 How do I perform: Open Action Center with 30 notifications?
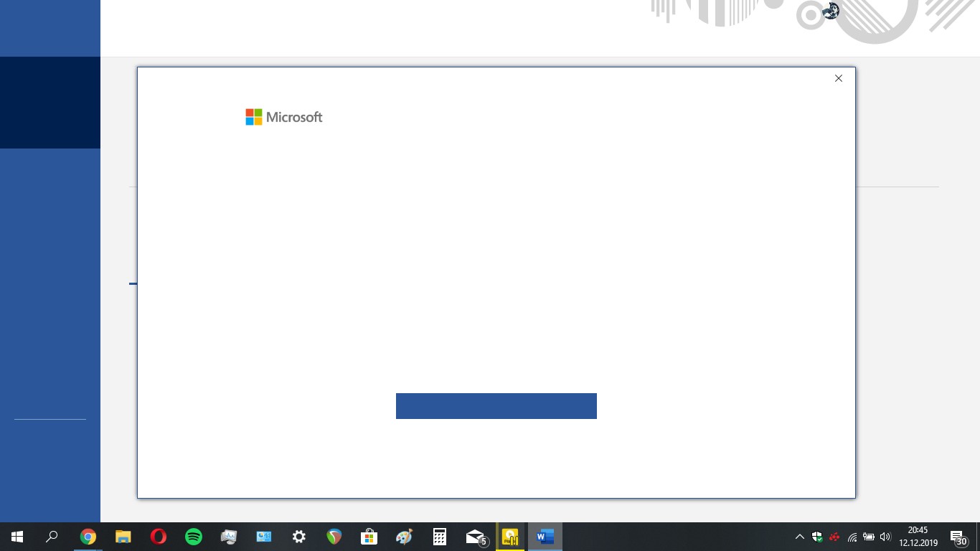click(x=958, y=537)
